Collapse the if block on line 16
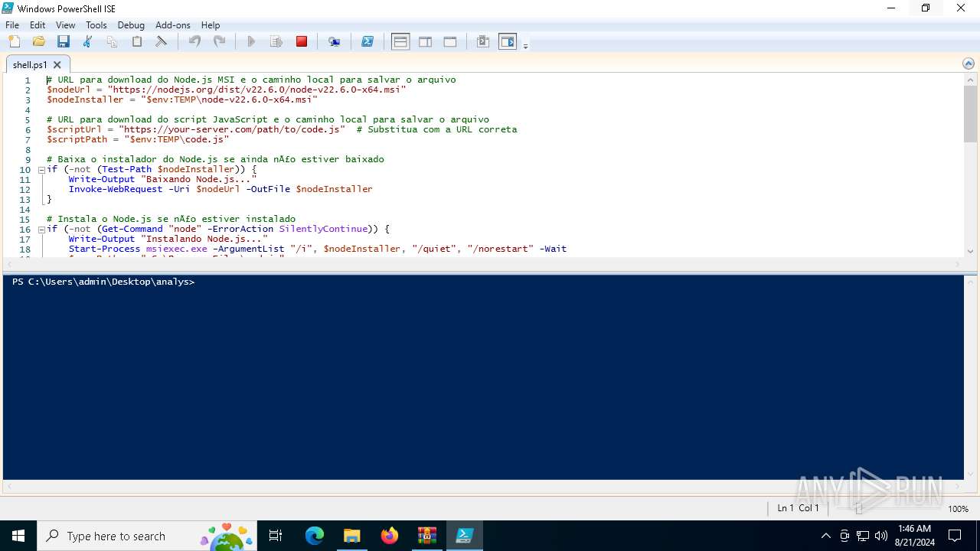Image resolution: width=980 pixels, height=551 pixels. [x=41, y=230]
